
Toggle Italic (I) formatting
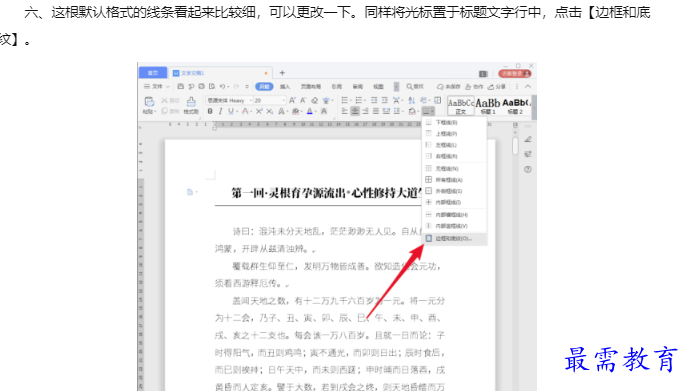(x=220, y=112)
